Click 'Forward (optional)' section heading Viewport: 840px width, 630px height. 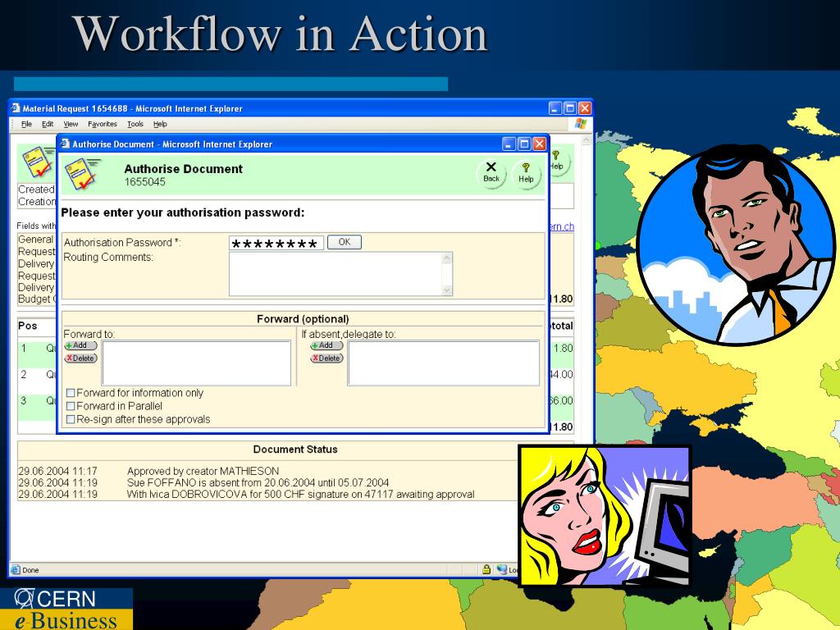[303, 319]
